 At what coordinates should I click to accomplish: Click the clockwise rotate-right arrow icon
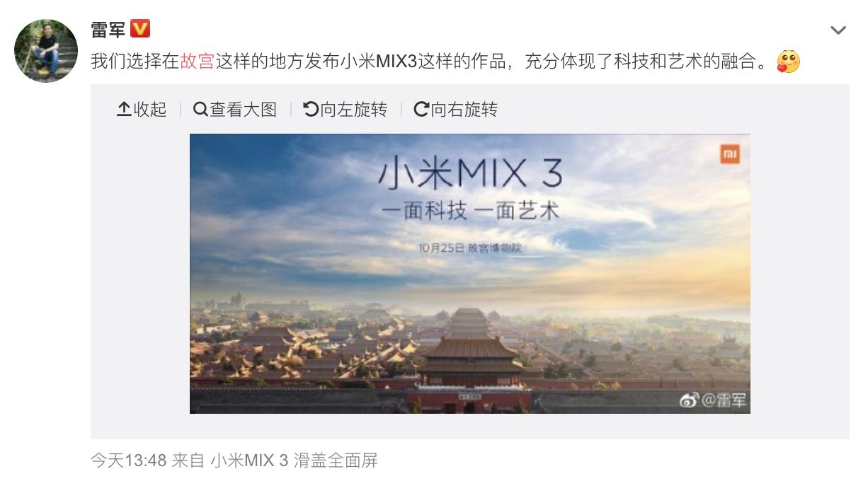coord(421,109)
